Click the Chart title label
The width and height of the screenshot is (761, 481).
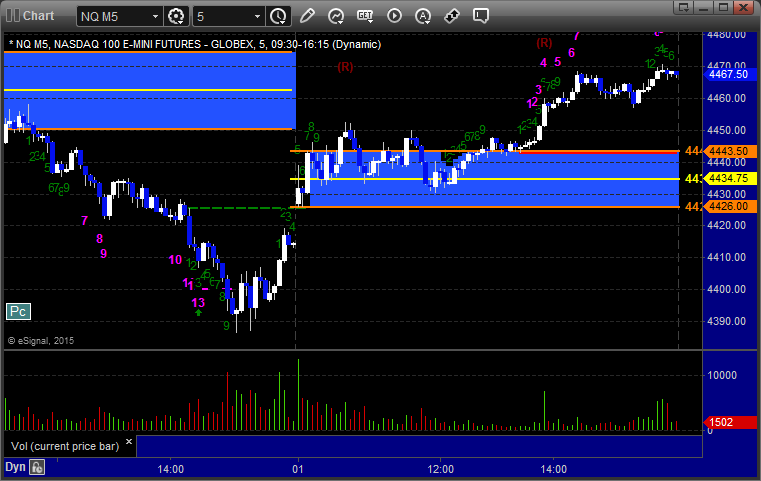click(38, 16)
